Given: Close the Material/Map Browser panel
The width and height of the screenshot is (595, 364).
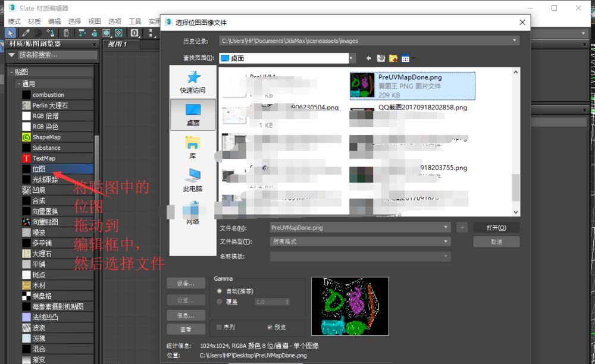Looking at the screenshot, I should (x=95, y=45).
